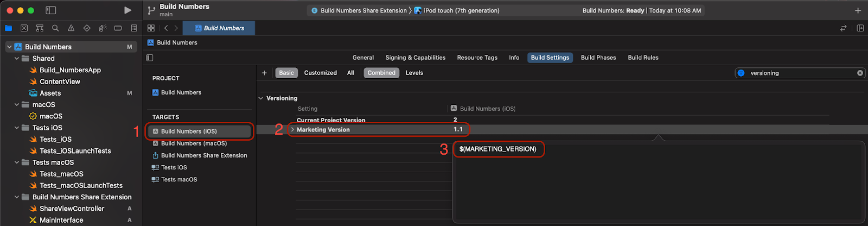Open the Project navigator folder icon
Screen dimensions: 868x226
tap(8, 28)
